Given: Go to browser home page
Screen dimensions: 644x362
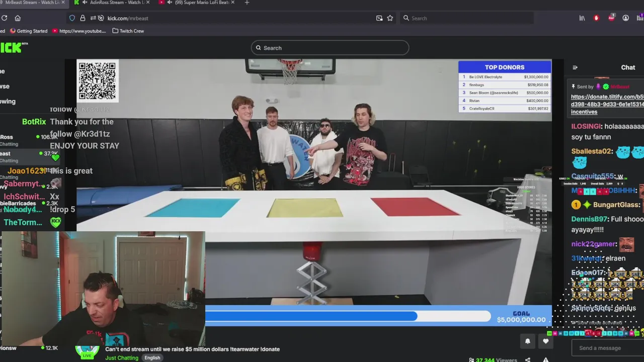Looking at the screenshot, I should click(x=18, y=18).
